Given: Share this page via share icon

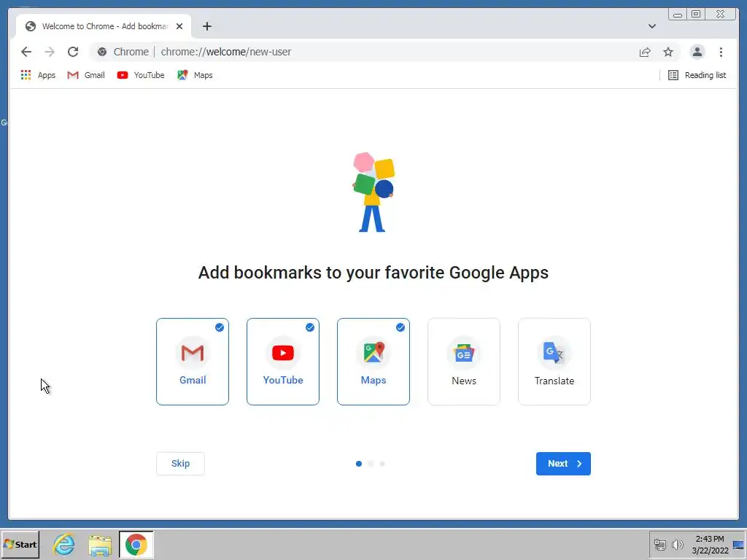Looking at the screenshot, I should click(645, 52).
